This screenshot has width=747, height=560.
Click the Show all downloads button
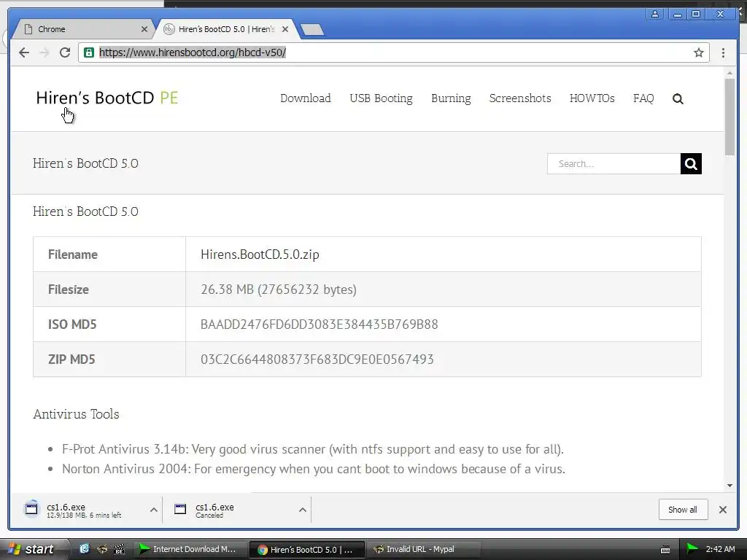click(683, 510)
